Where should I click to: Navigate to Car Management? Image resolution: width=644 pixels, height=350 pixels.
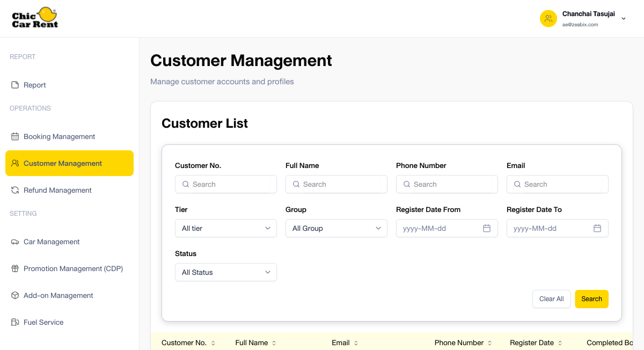coord(69,242)
